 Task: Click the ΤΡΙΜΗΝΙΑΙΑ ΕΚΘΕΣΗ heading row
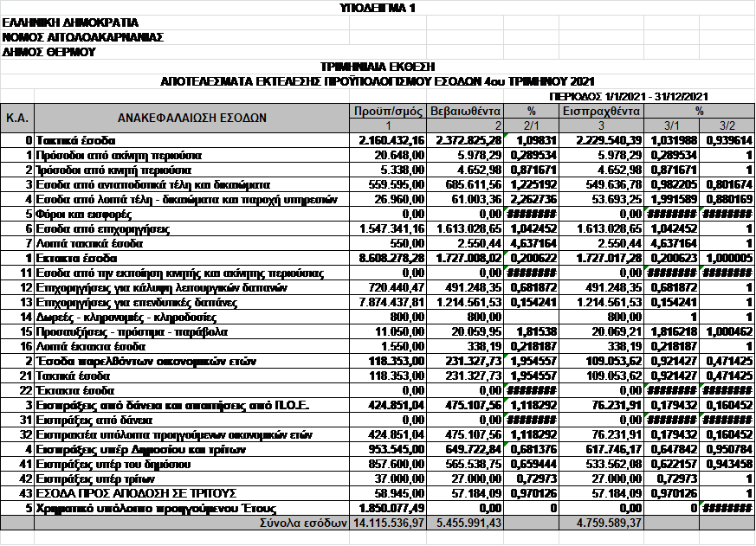pos(378,67)
